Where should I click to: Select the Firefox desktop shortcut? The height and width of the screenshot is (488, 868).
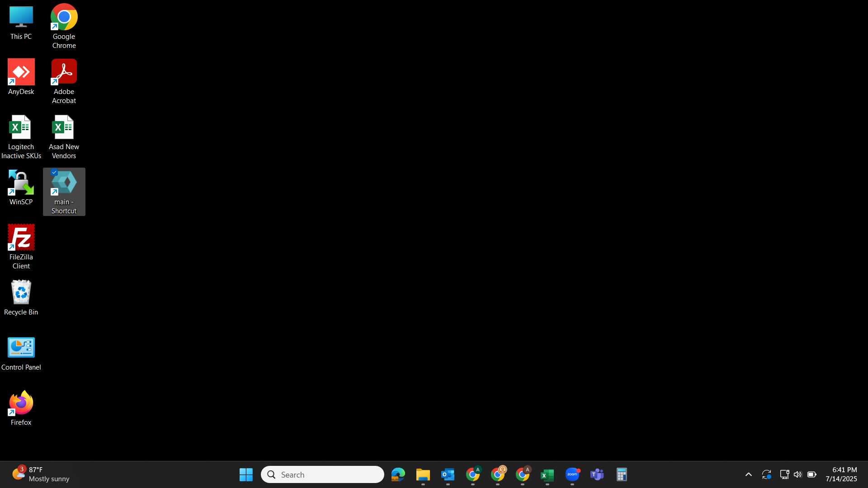[x=21, y=408]
